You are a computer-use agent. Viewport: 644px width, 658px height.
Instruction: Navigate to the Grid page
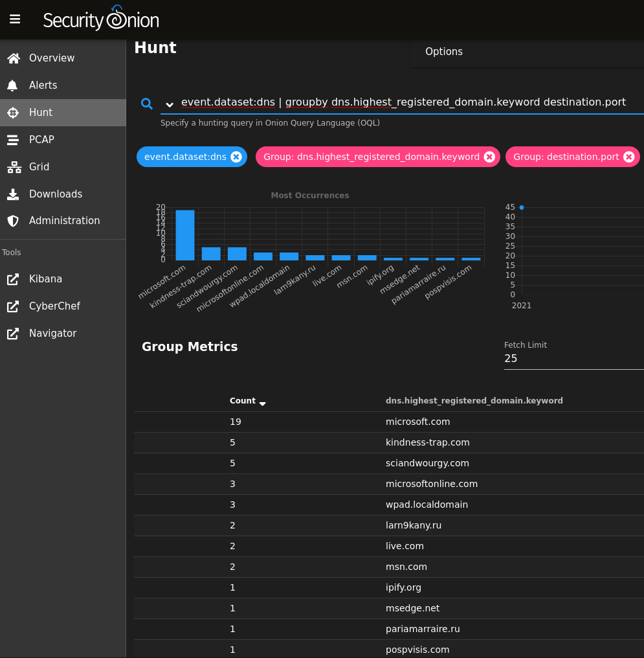pyautogui.click(x=63, y=167)
